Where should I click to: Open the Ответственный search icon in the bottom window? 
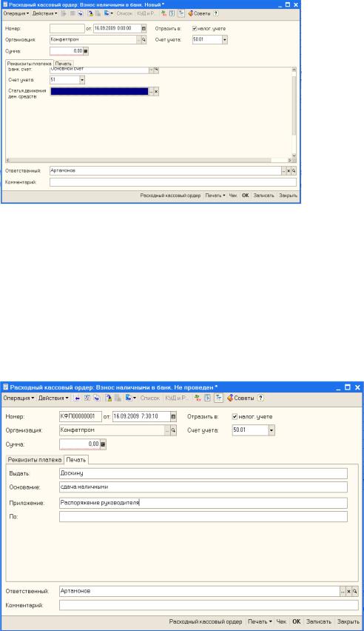click(x=355, y=592)
